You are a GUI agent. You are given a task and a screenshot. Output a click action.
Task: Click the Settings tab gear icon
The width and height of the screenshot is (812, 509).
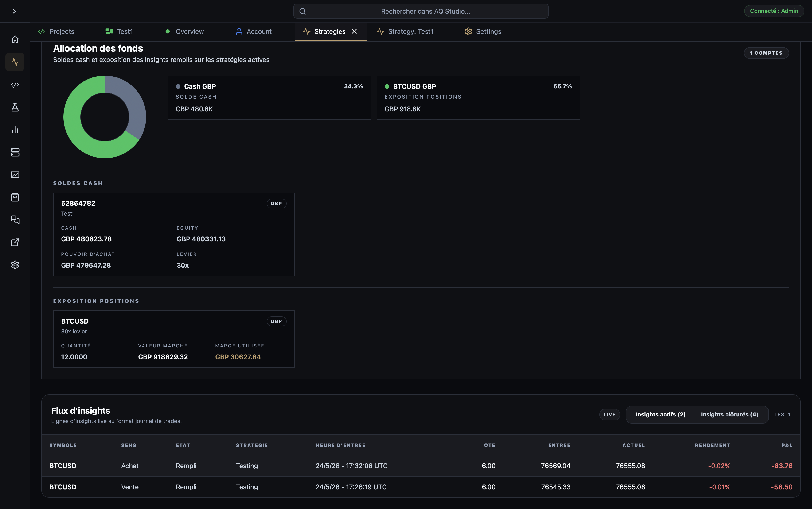coord(468,31)
